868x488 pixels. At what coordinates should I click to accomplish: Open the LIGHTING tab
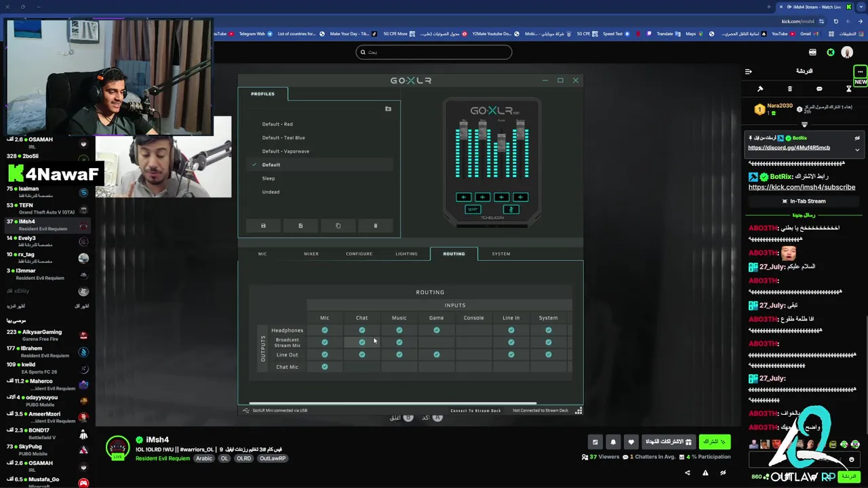[x=407, y=253]
